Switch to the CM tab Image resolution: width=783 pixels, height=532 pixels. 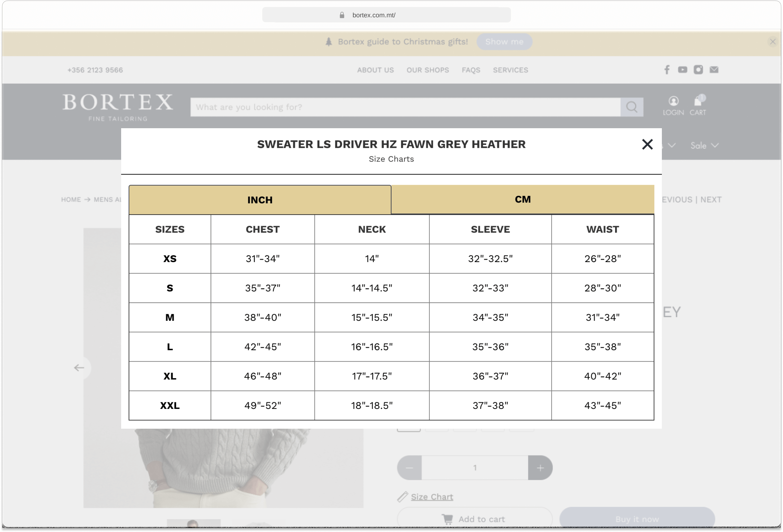523,199
